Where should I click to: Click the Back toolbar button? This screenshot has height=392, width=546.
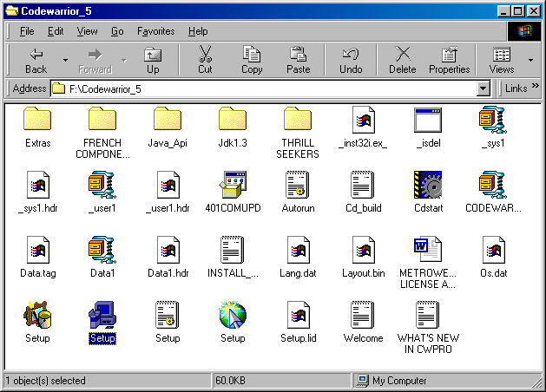[36, 60]
